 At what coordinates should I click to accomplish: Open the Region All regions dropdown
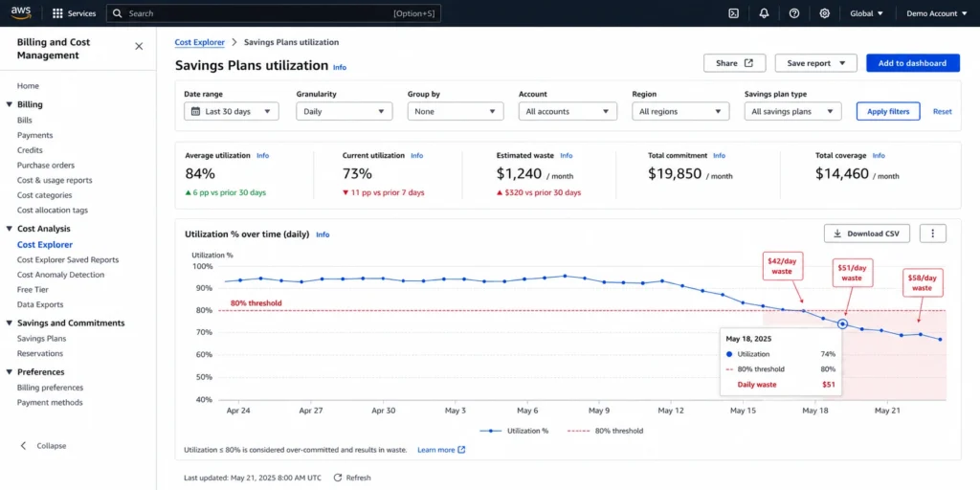(680, 111)
